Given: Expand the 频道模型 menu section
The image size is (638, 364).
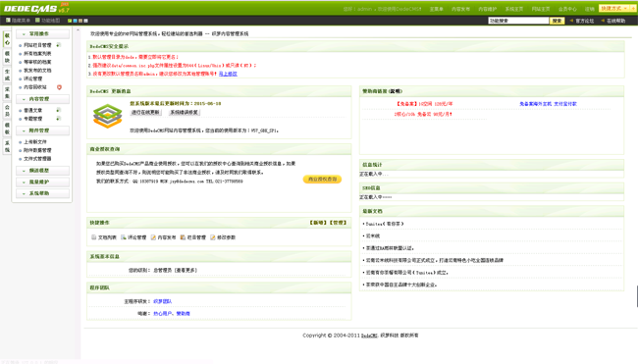Looking at the screenshot, I should click(x=43, y=171).
